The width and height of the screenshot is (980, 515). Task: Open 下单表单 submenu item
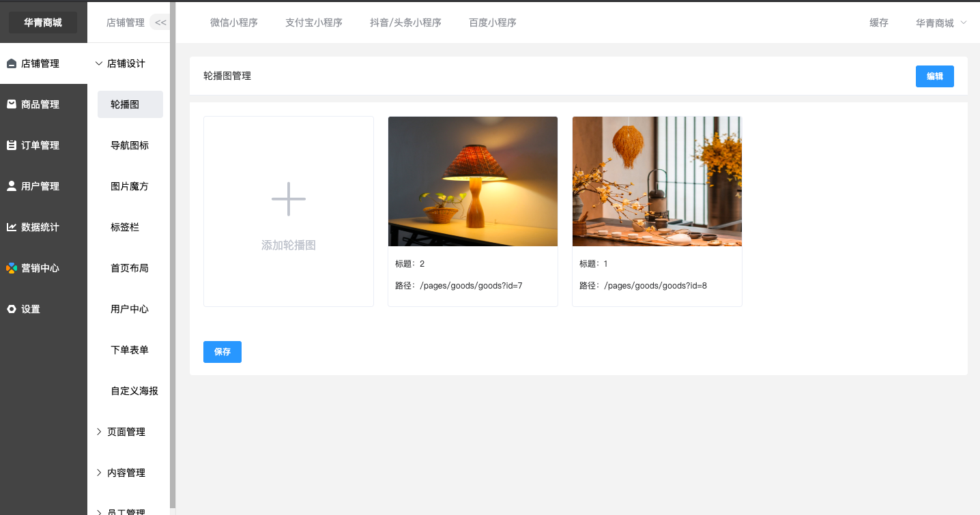tap(130, 350)
